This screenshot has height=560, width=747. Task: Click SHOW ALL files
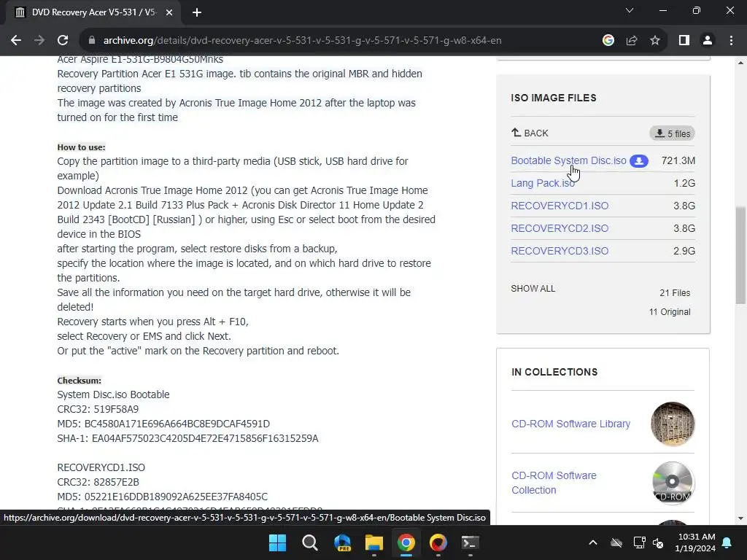pos(533,289)
